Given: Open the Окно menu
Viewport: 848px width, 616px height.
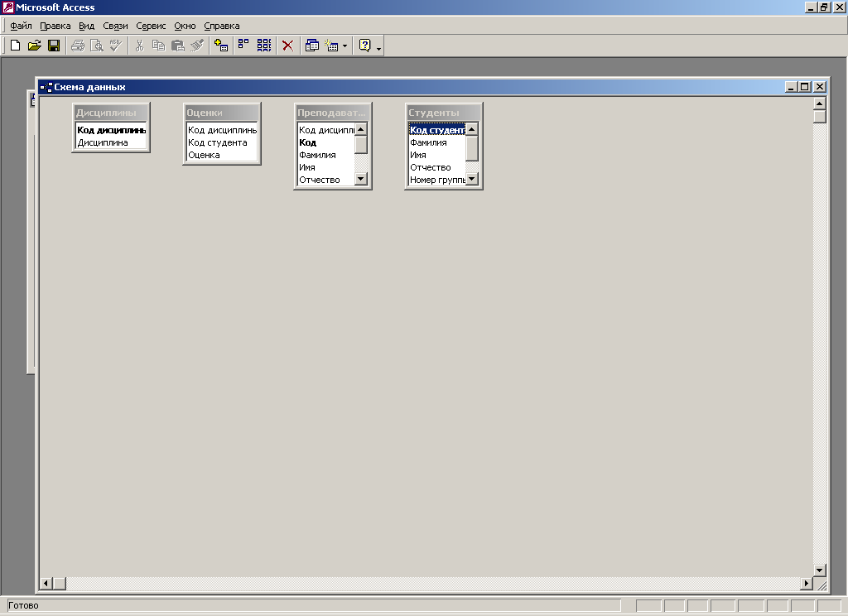Looking at the screenshot, I should [x=185, y=26].
